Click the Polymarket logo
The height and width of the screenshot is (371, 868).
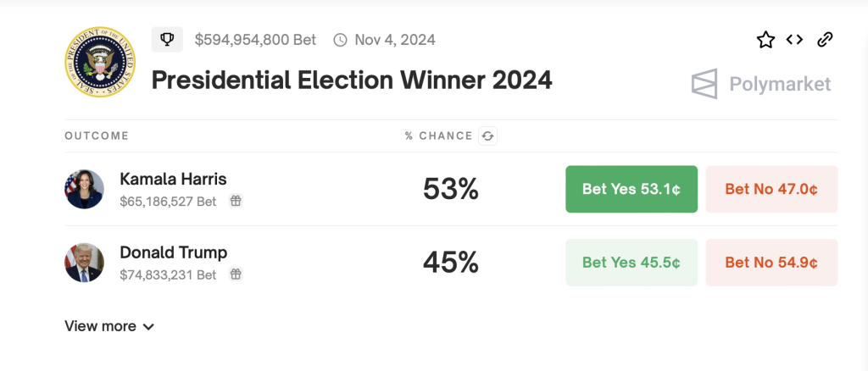761,84
